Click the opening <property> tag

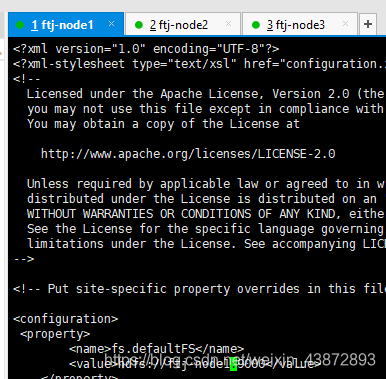click(55, 334)
